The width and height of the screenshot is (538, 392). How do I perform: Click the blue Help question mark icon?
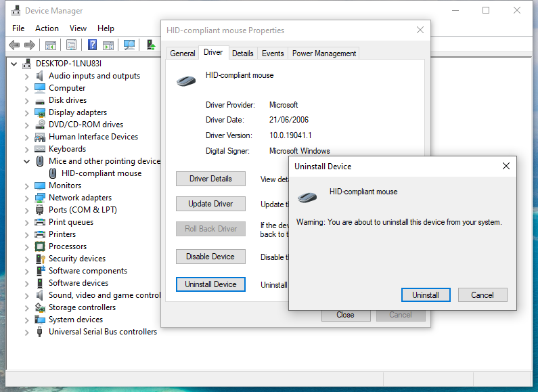92,45
